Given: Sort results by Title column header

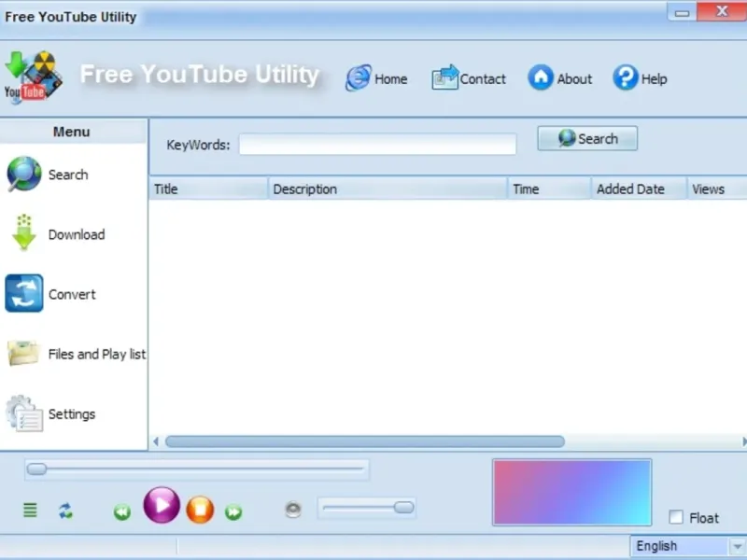Looking at the screenshot, I should [208, 189].
